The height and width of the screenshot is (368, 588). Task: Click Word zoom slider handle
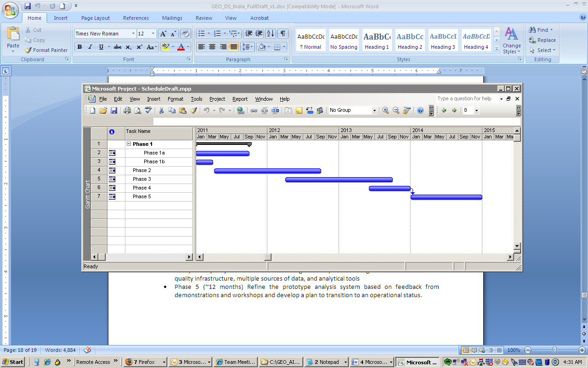pos(554,350)
